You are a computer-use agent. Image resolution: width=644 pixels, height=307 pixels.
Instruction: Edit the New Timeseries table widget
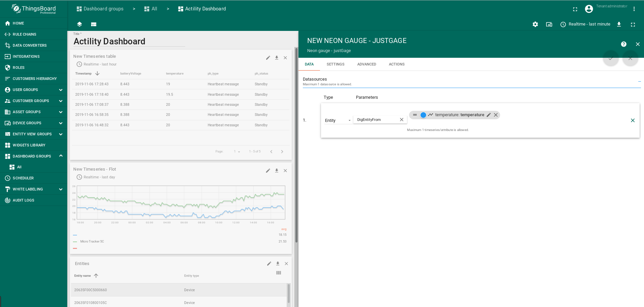point(268,58)
